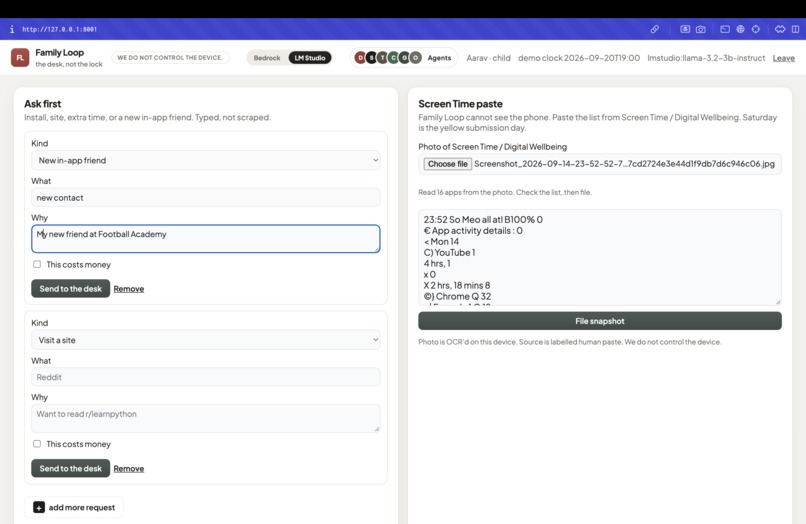The height and width of the screenshot is (524, 806).
Task: Switch to the LM Studio backend
Action: click(309, 58)
